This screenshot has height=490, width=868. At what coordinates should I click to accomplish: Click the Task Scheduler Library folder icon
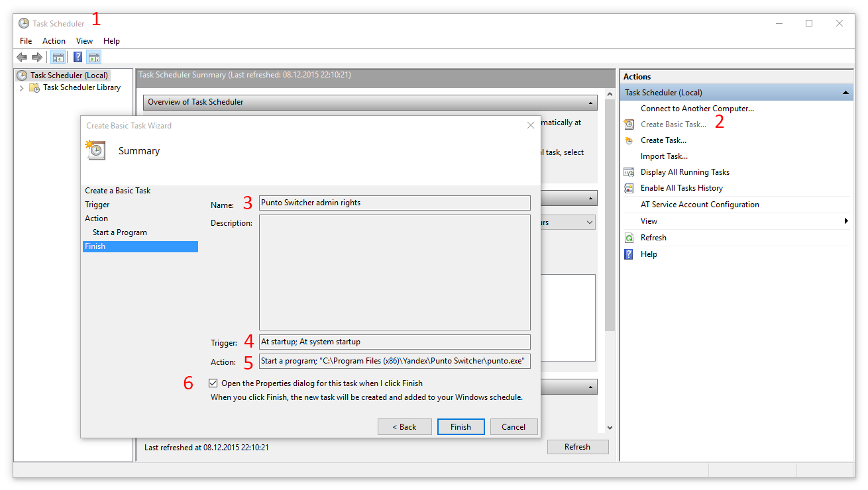point(34,87)
